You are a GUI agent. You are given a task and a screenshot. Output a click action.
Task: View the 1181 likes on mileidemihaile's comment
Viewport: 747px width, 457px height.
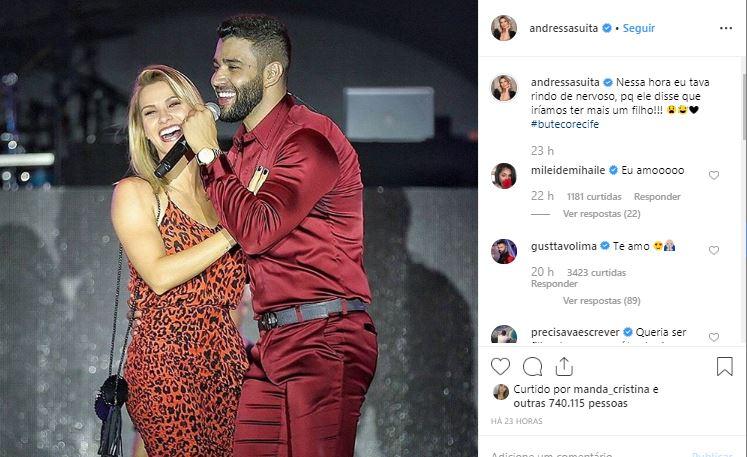pyautogui.click(x=595, y=197)
